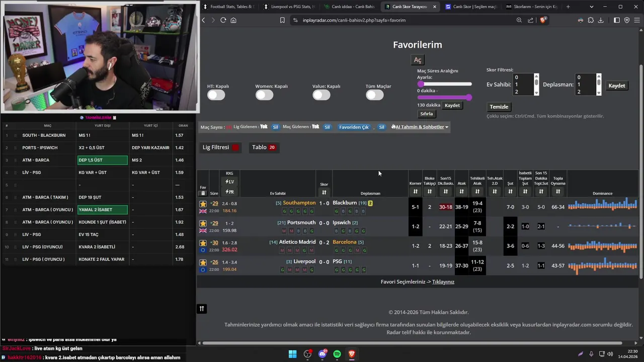
Task: Open the page zoom control
Action: pyautogui.click(x=519, y=20)
